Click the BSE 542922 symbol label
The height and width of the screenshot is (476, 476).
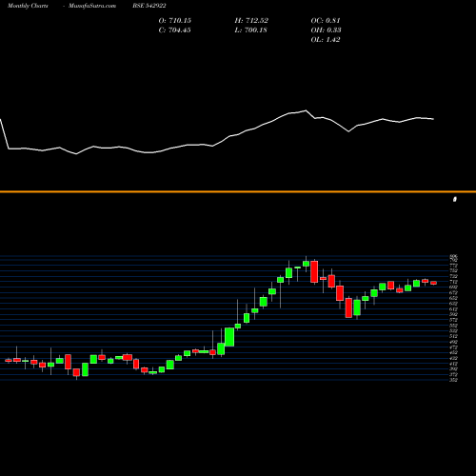coord(149,6)
